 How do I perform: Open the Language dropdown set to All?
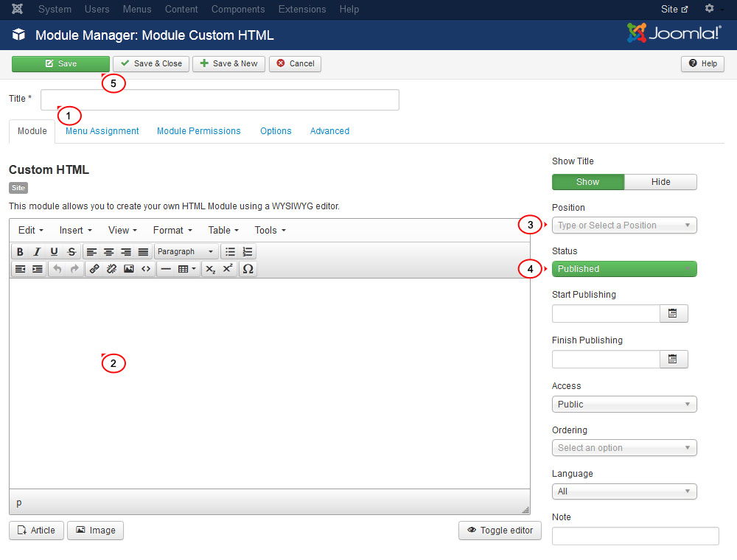point(624,491)
